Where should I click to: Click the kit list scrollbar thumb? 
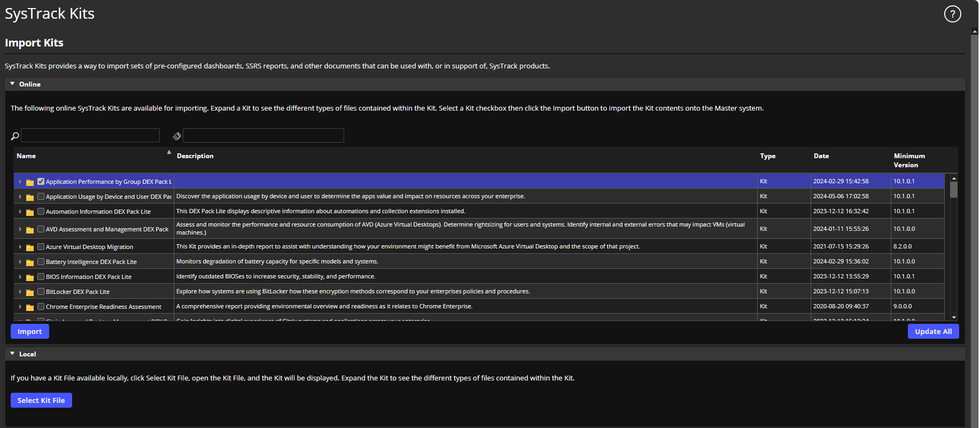pyautogui.click(x=954, y=190)
